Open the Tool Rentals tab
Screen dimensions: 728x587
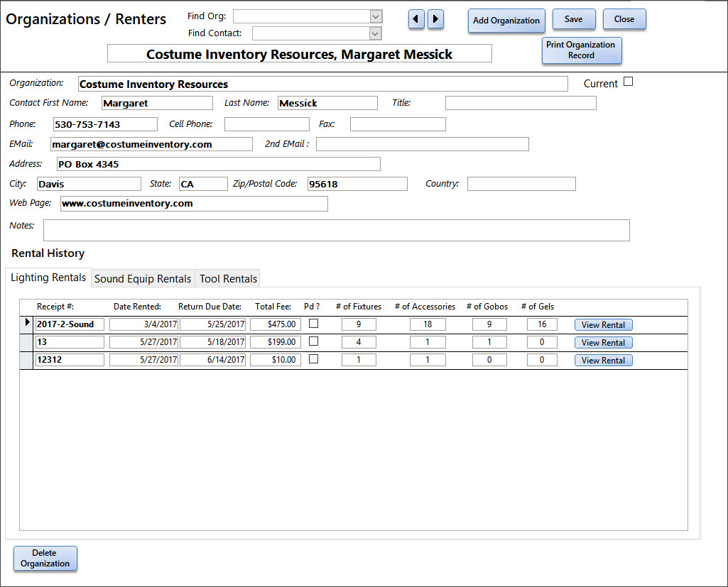point(228,279)
